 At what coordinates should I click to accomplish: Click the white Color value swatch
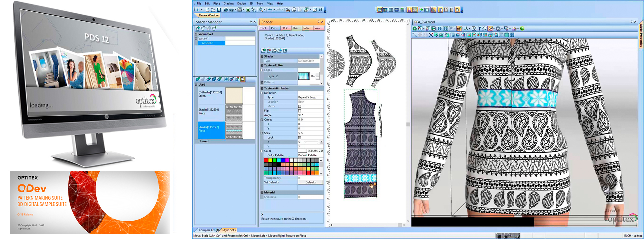click(302, 151)
